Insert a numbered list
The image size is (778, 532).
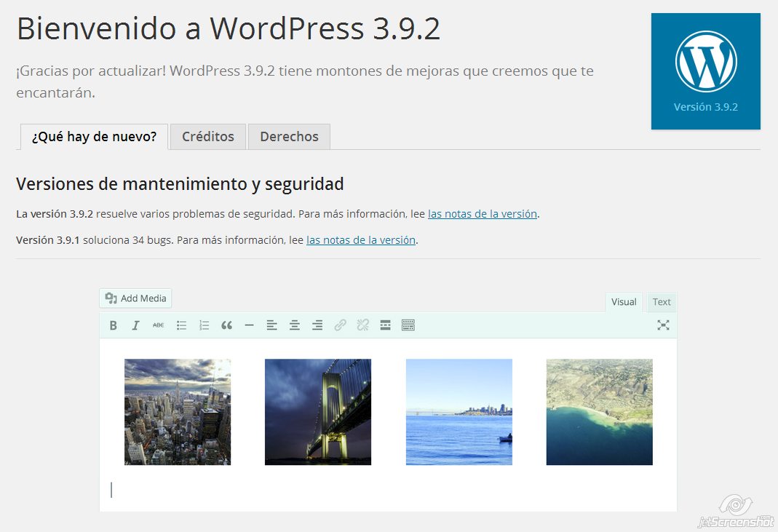[x=204, y=325]
